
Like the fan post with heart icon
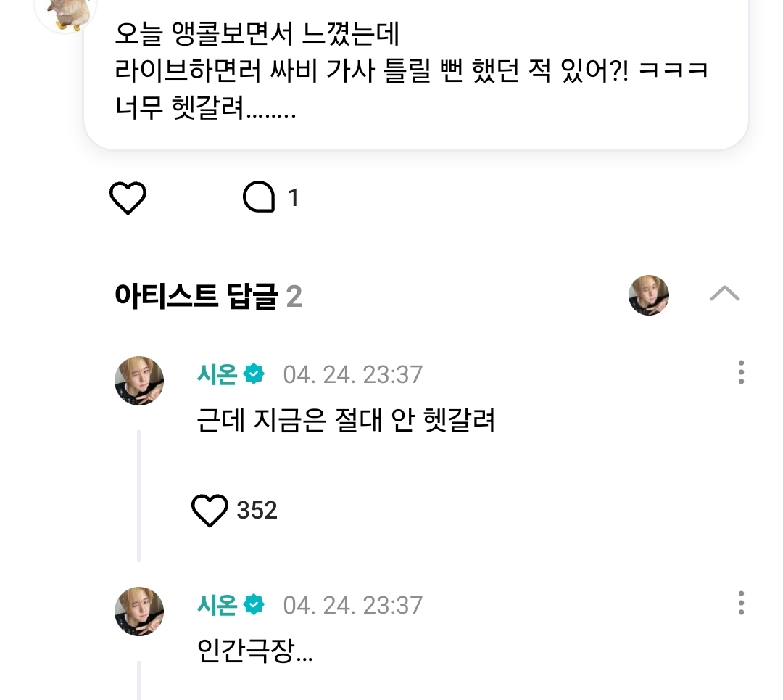coord(128,198)
